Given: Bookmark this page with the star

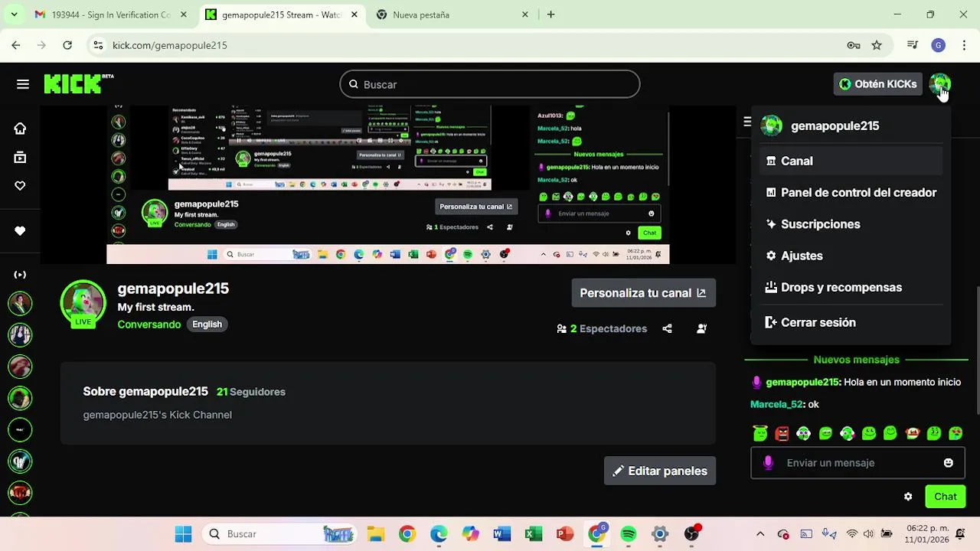Looking at the screenshot, I should pos(877,45).
